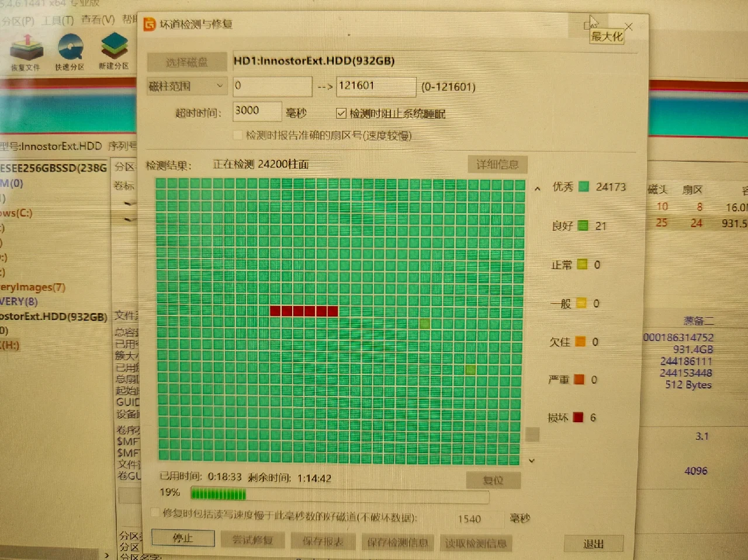Click the 退出 (Exit) button

coord(593,544)
